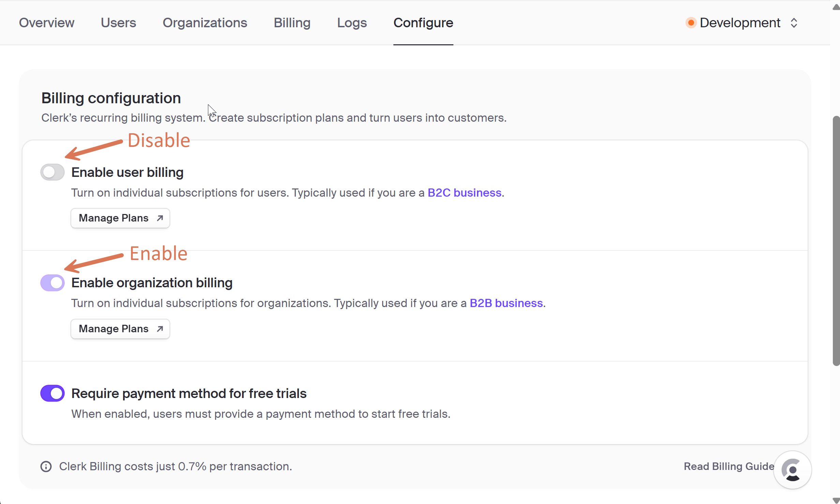Open the Organizations tab

(x=205, y=23)
